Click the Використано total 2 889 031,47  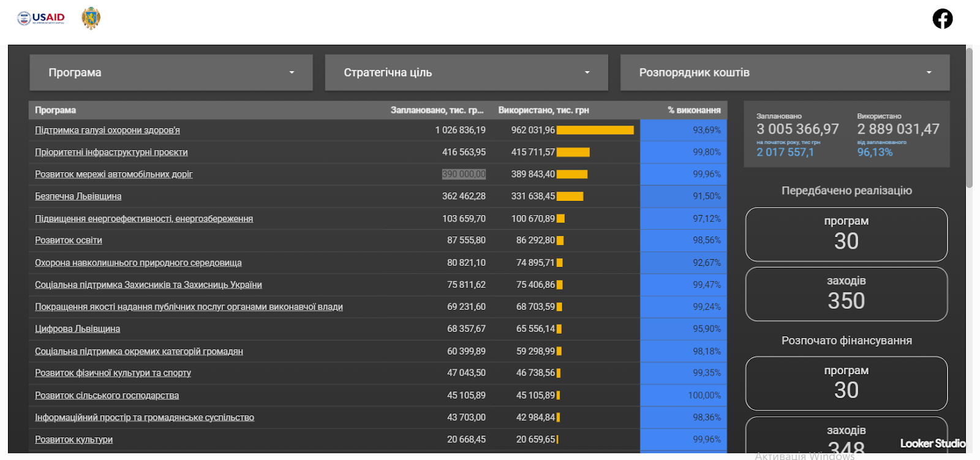coord(898,129)
